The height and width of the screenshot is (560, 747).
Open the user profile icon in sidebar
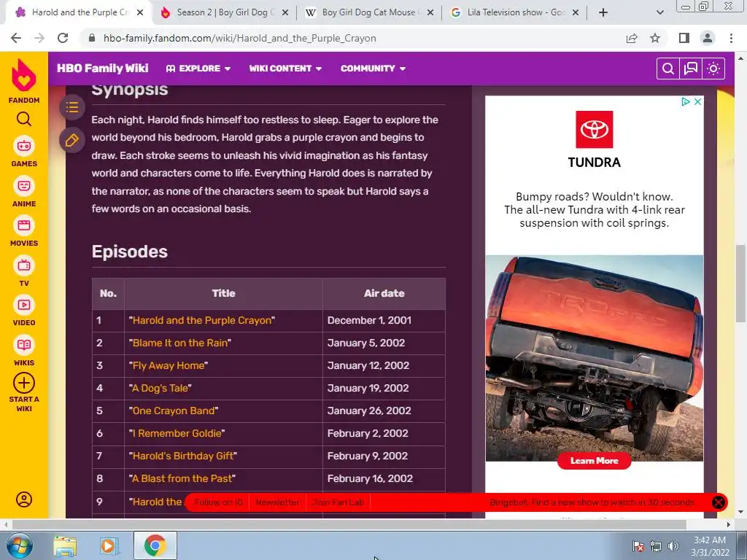pos(24,499)
